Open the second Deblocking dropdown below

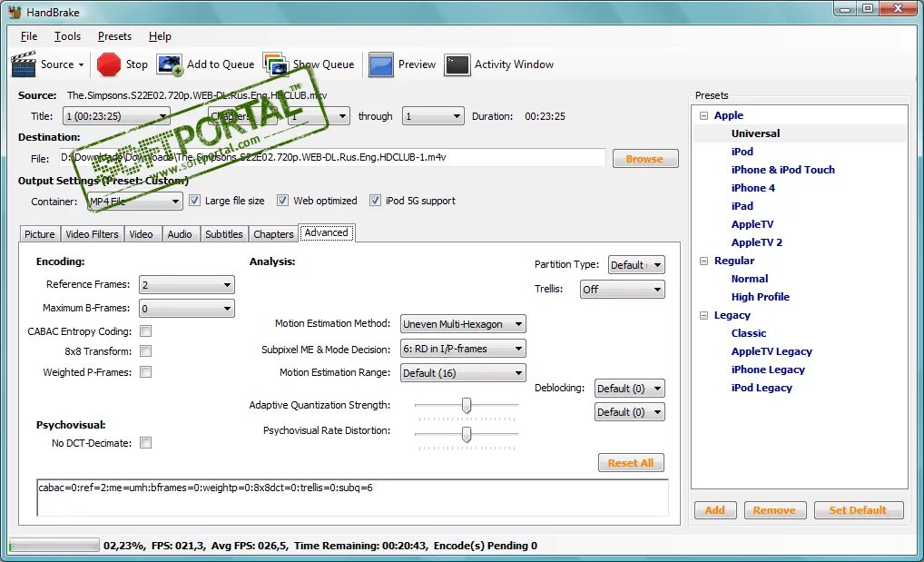click(x=629, y=411)
